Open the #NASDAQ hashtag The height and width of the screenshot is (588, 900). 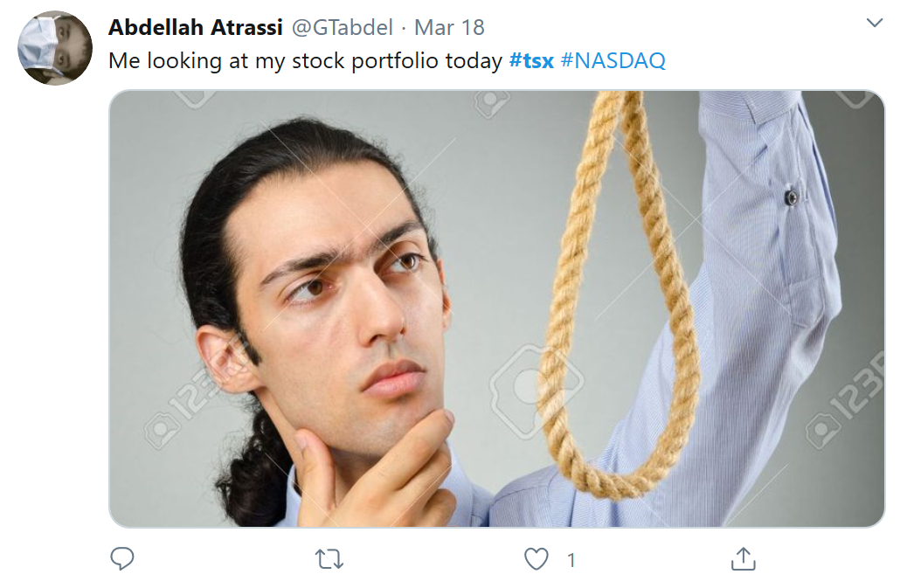tap(613, 60)
